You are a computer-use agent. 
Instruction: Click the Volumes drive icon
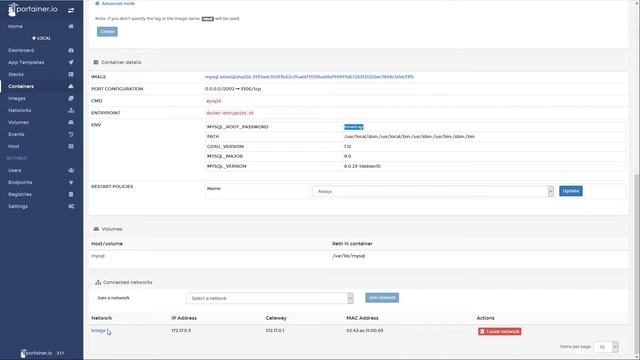coord(71,122)
